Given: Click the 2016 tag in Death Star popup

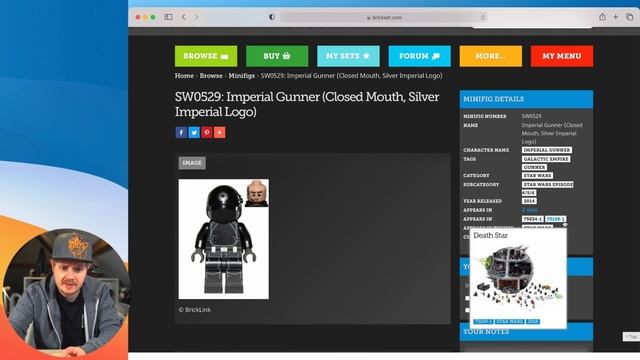Looking at the screenshot, I should (533, 322).
